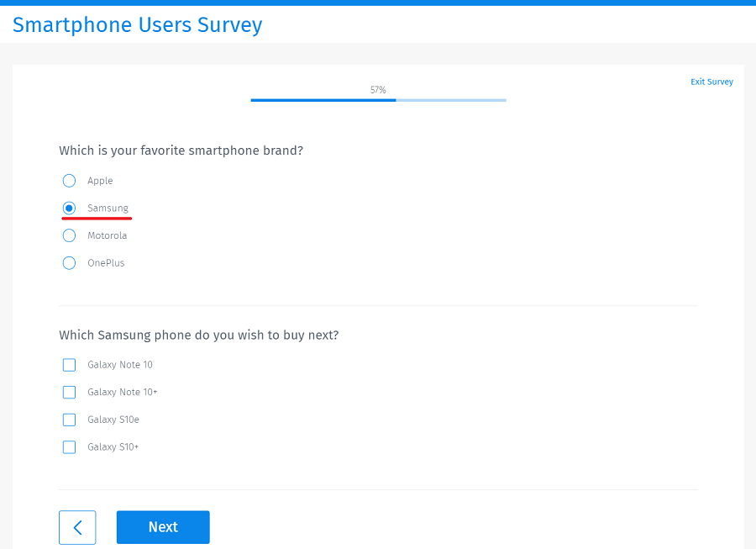Click the 'Galaxy Note 10' label text

120,365
